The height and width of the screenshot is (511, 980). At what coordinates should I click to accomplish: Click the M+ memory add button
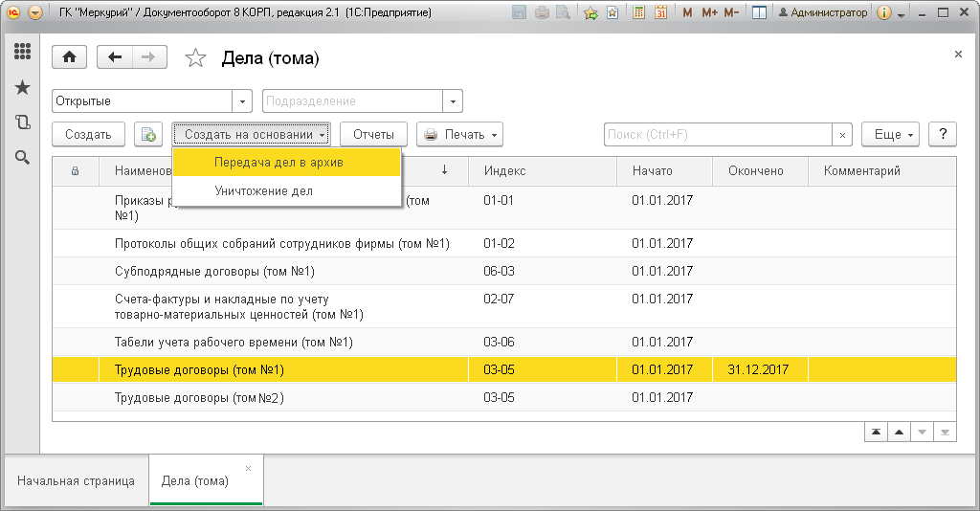coord(709,12)
